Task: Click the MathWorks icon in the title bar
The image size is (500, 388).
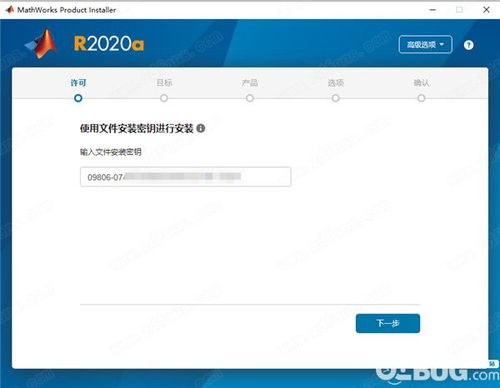Action: tap(9, 10)
